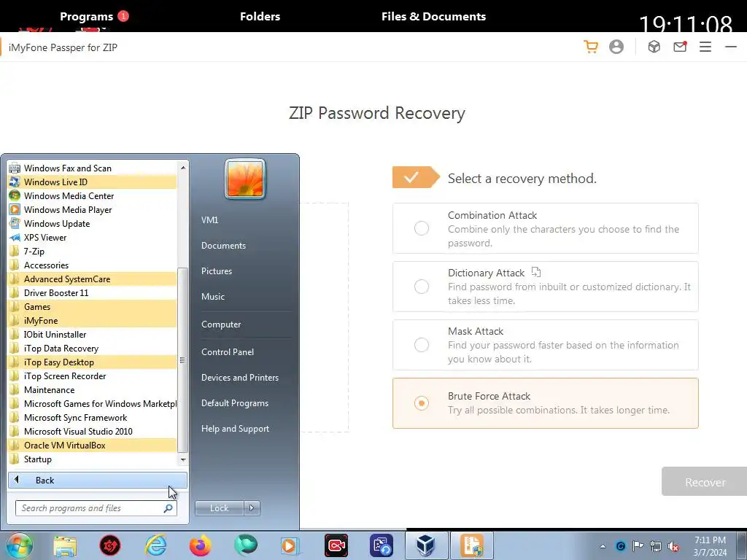Open the shutdown options arrow next to Lock
Image resolution: width=747 pixels, height=560 pixels.
[252, 508]
